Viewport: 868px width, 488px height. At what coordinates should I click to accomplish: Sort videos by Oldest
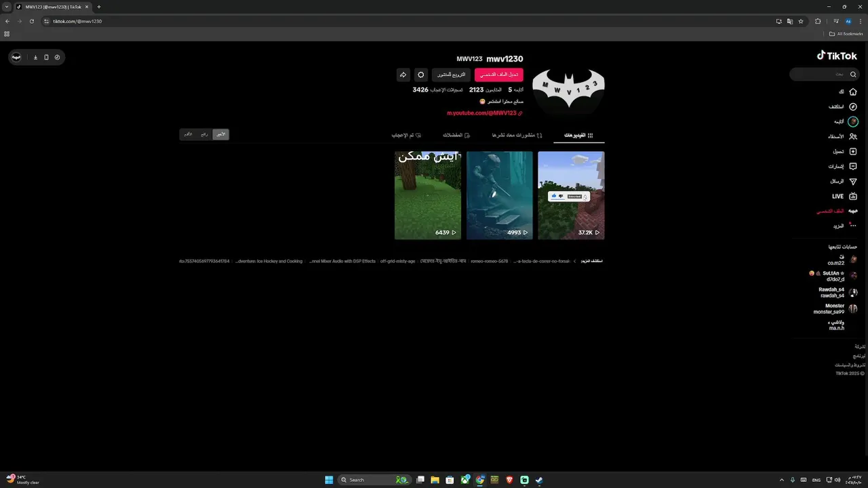(188, 134)
